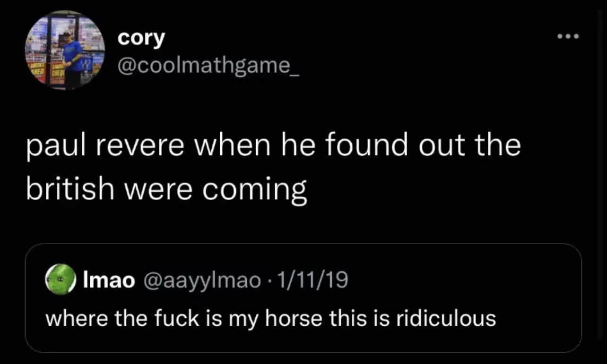Viewport: 607px width, 364px height.
Task: Click the @coolmathgame_ handle
Action: pyautogui.click(x=207, y=66)
